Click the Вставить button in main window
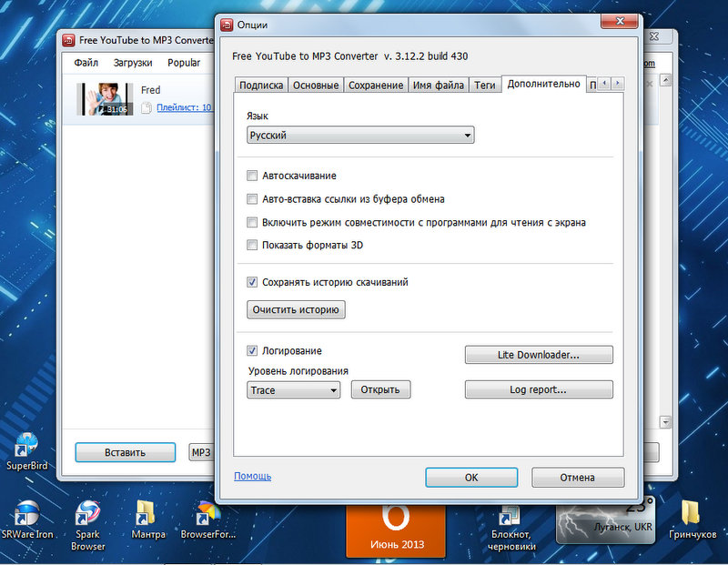The height and width of the screenshot is (565, 728). click(x=126, y=452)
